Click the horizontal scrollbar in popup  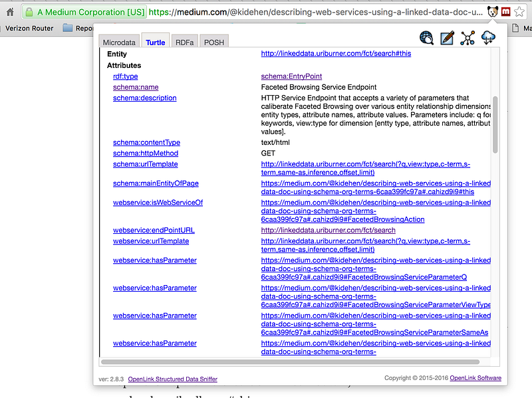tap(290, 361)
